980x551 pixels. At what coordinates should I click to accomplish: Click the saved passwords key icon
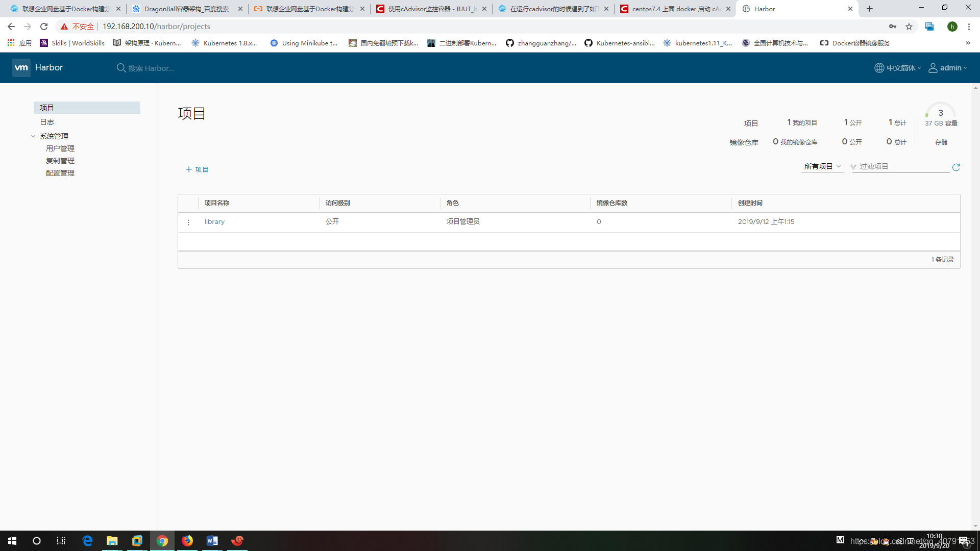tap(893, 27)
